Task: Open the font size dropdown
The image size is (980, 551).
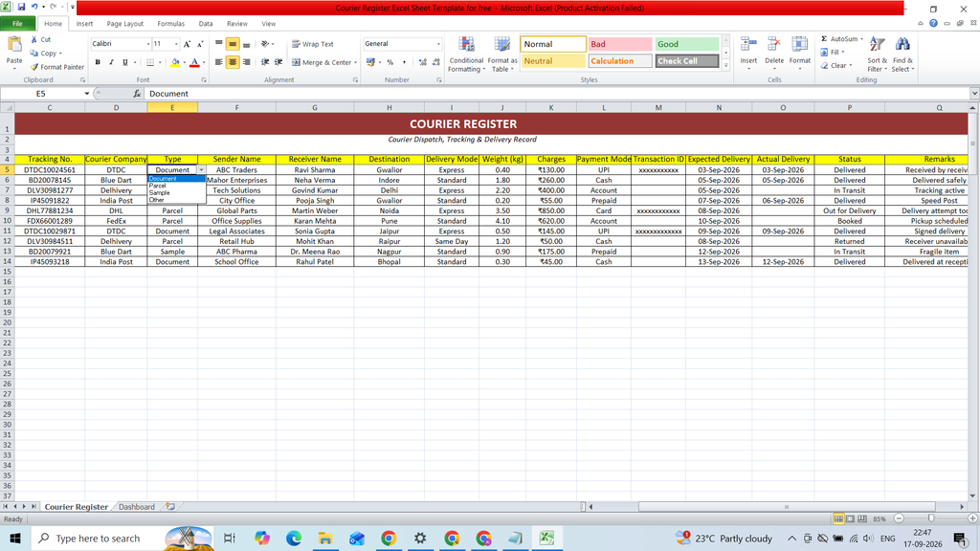Action: coord(176,44)
